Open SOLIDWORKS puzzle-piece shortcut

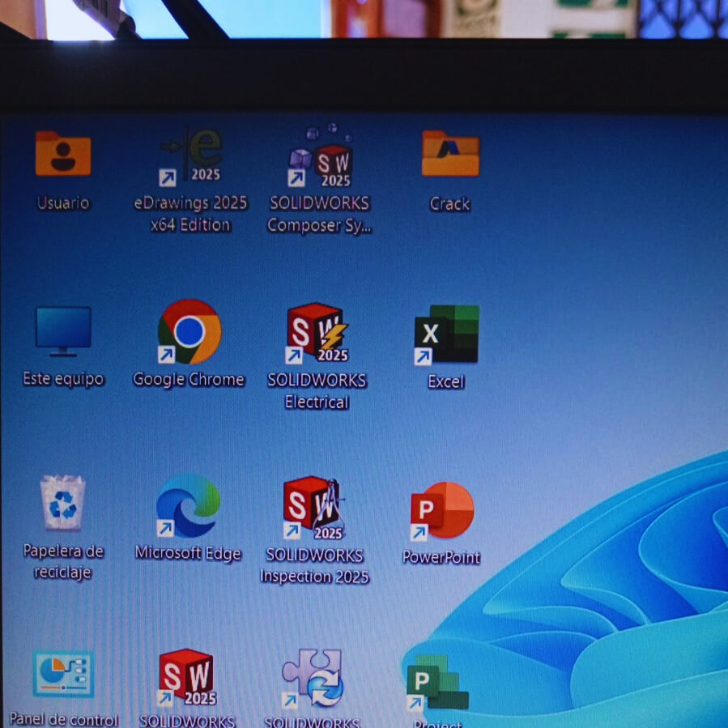point(313,678)
